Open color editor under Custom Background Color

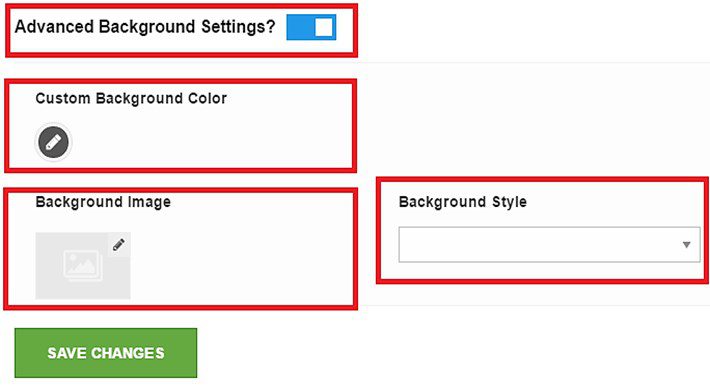click(53, 142)
